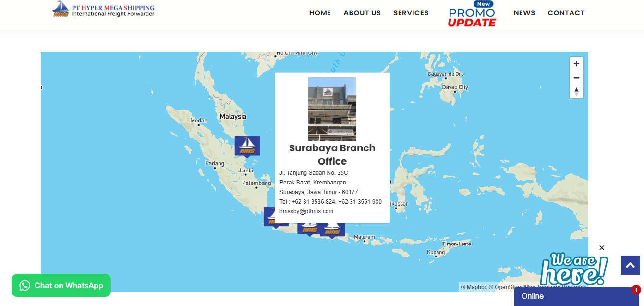Click the Kupang city label
Screen dimensions: 644x306
coord(436,252)
